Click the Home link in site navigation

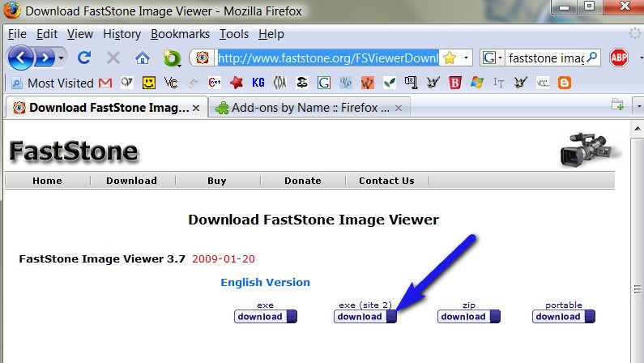[47, 181]
